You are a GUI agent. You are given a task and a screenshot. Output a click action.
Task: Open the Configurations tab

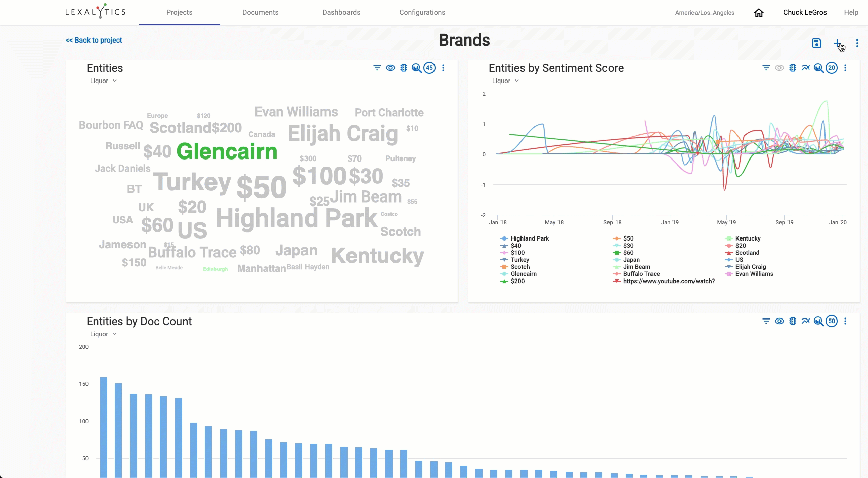pos(422,12)
